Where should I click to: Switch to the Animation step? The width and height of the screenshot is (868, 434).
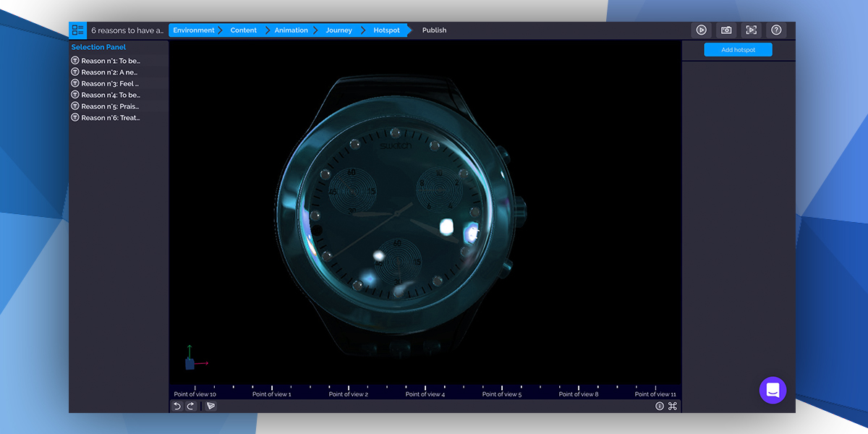pos(292,30)
